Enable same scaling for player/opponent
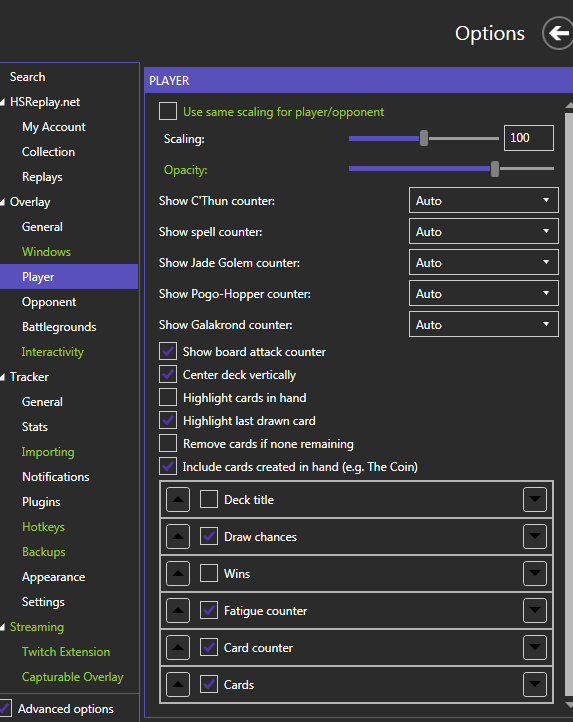Image resolution: width=573 pixels, height=722 pixels. point(168,111)
